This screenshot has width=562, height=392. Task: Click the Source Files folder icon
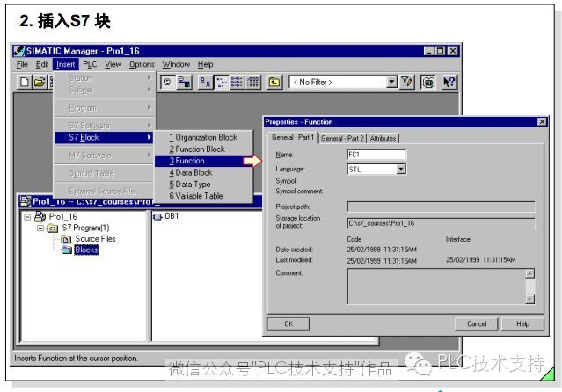pyautogui.click(x=66, y=239)
